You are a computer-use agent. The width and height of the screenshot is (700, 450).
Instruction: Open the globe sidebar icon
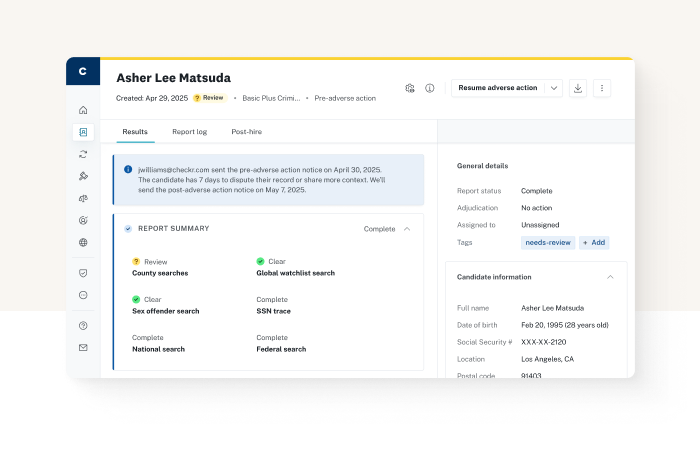[83, 242]
